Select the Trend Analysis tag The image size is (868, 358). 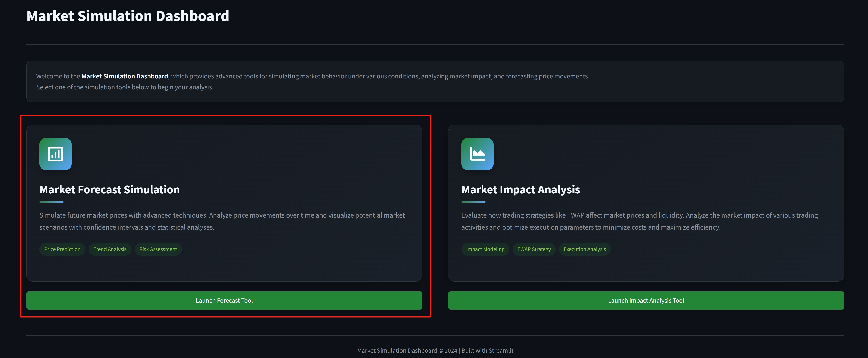click(x=110, y=249)
